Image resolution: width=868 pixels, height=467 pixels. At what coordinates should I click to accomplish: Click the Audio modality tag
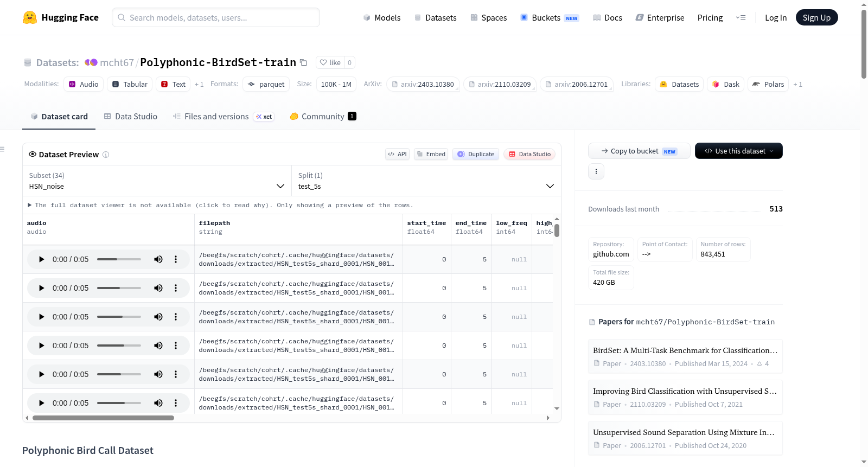[84, 84]
